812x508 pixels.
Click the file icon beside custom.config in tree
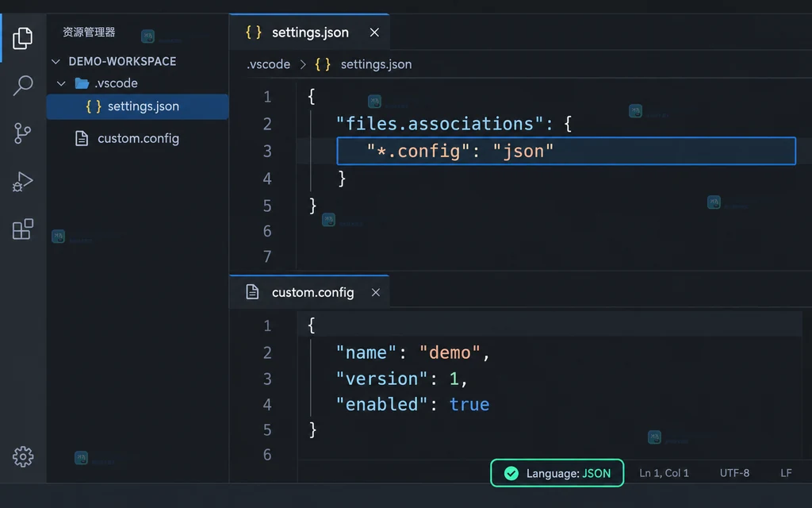click(x=82, y=138)
